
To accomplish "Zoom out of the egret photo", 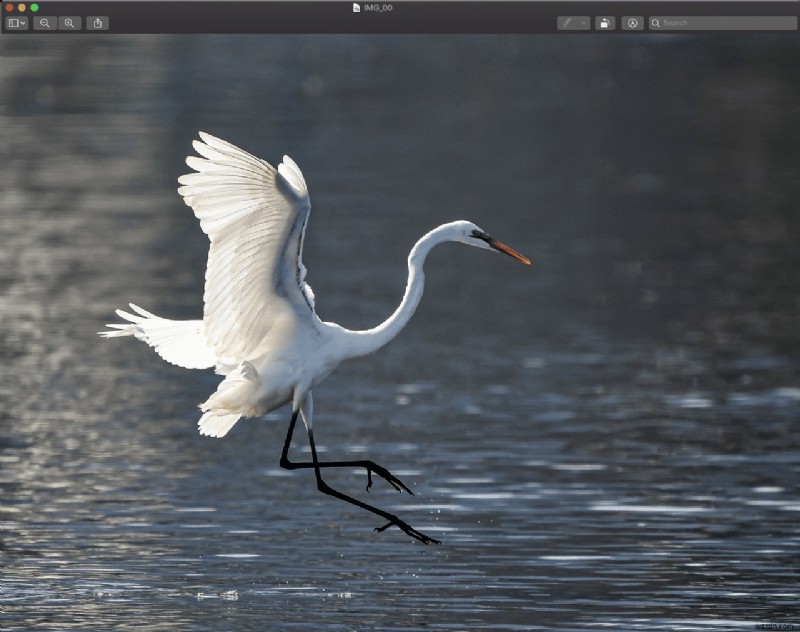I will [x=45, y=23].
